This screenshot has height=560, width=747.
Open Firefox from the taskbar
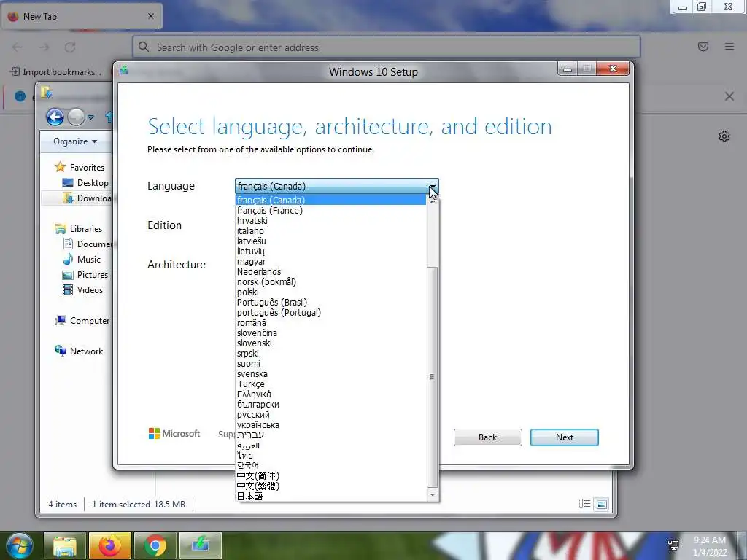(x=110, y=545)
